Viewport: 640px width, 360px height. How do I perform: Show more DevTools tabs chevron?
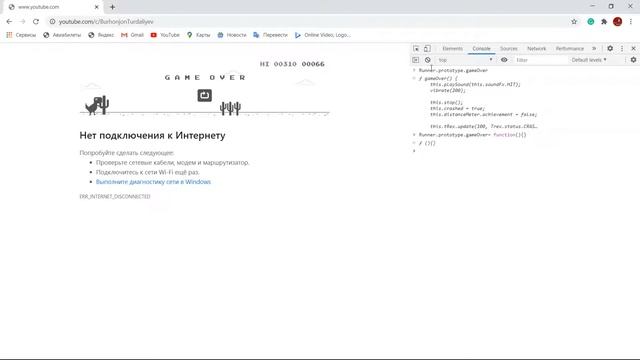coord(594,49)
